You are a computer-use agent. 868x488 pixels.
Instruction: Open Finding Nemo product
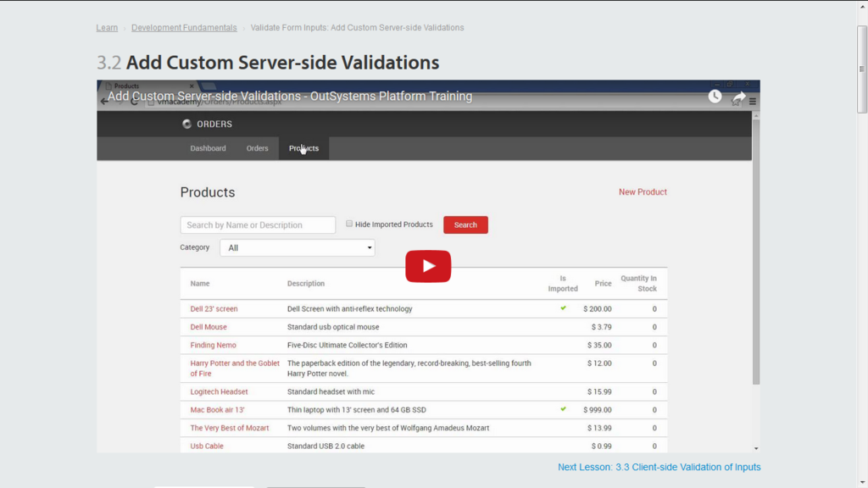pyautogui.click(x=213, y=346)
